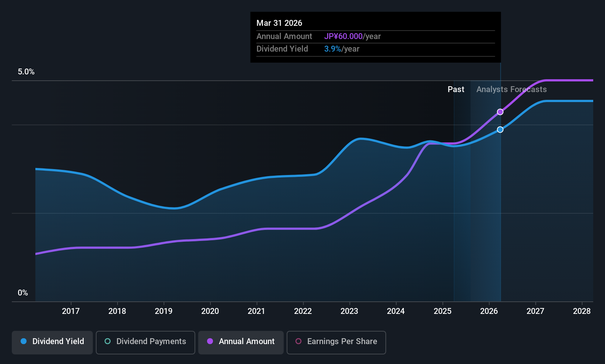Click the Mar 31 2026 tooltip date

tap(279, 23)
